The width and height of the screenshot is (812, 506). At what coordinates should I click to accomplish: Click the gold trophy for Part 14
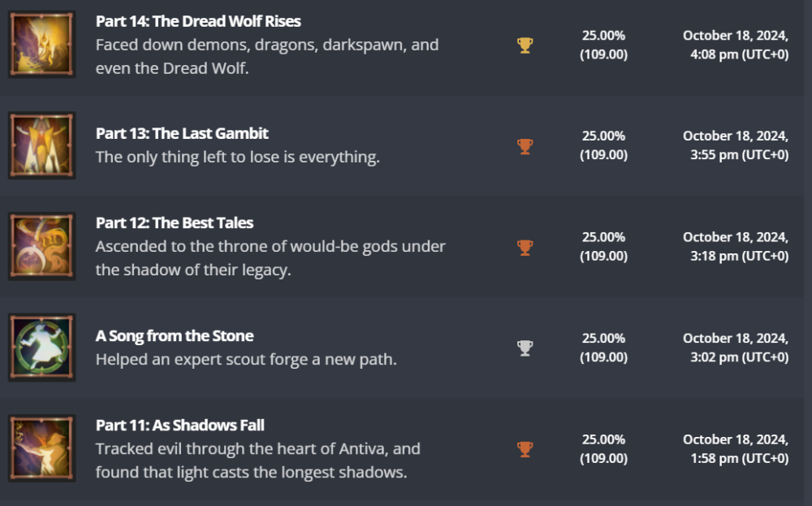click(x=525, y=45)
